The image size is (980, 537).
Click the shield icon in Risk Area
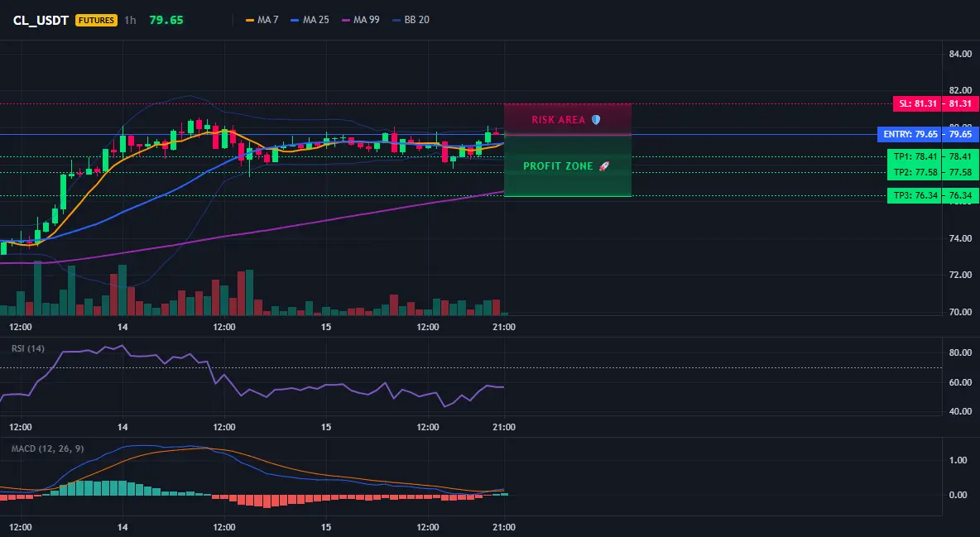click(x=596, y=119)
